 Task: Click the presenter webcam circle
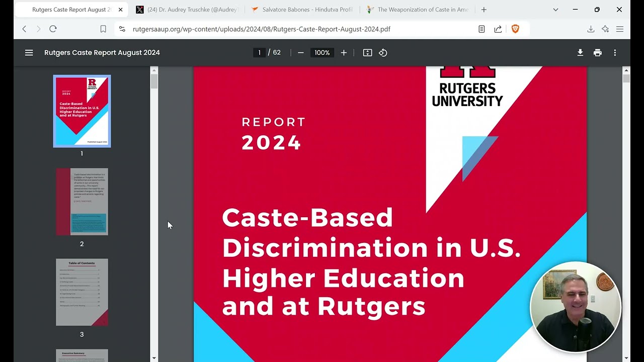(576, 307)
